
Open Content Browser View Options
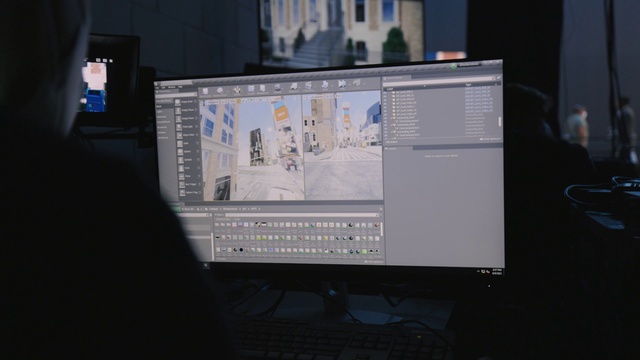click(373, 262)
